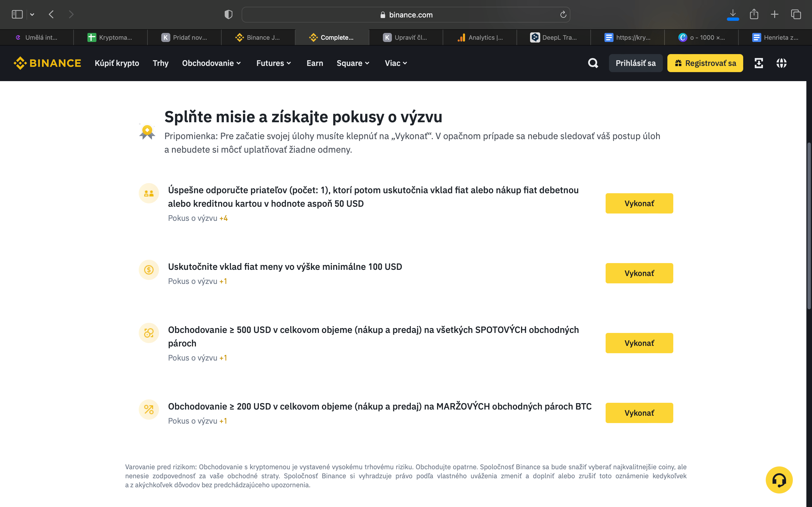Viewport: 812px width, 507px height.
Task: Show Safari downloads list
Action: pyautogui.click(x=733, y=14)
